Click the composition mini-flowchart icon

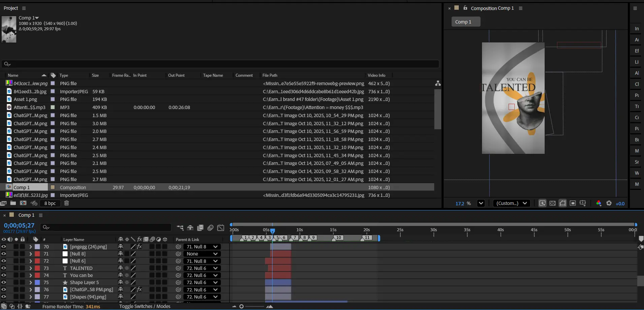pos(180,228)
